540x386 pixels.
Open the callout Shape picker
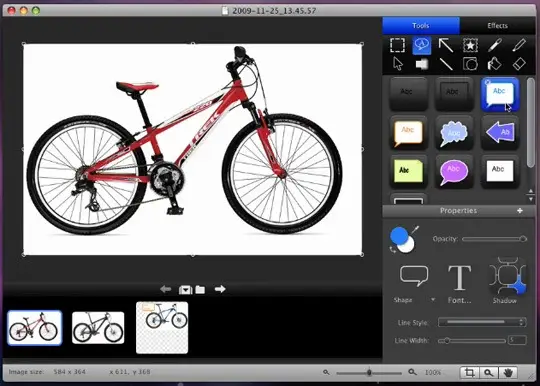point(414,276)
